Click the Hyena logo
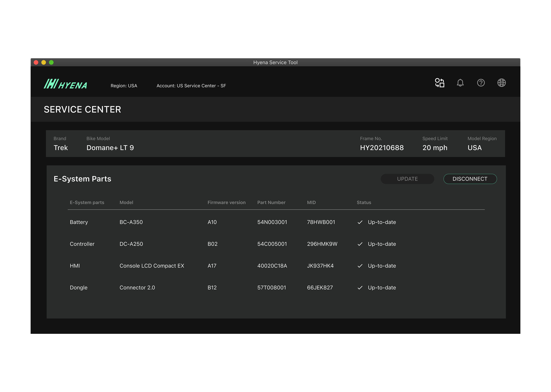The height and width of the screenshot is (392, 551). pyautogui.click(x=65, y=84)
